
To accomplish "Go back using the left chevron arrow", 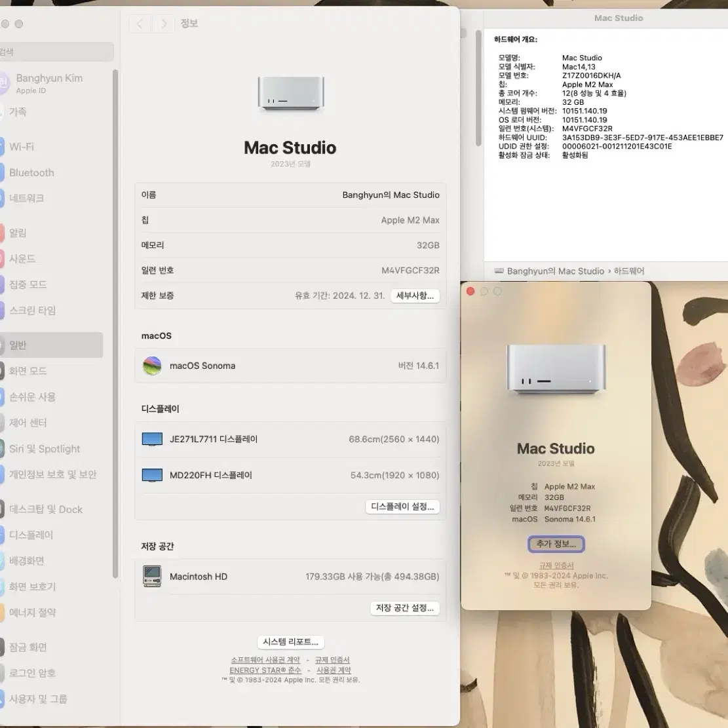I will pos(140,24).
